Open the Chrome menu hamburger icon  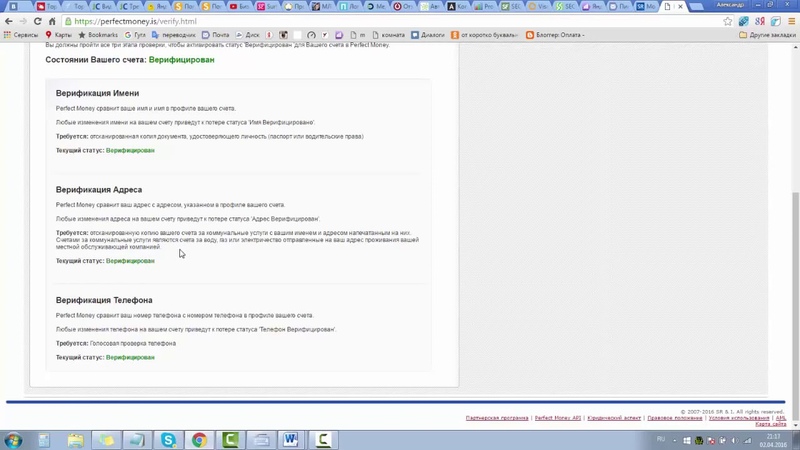click(790, 21)
